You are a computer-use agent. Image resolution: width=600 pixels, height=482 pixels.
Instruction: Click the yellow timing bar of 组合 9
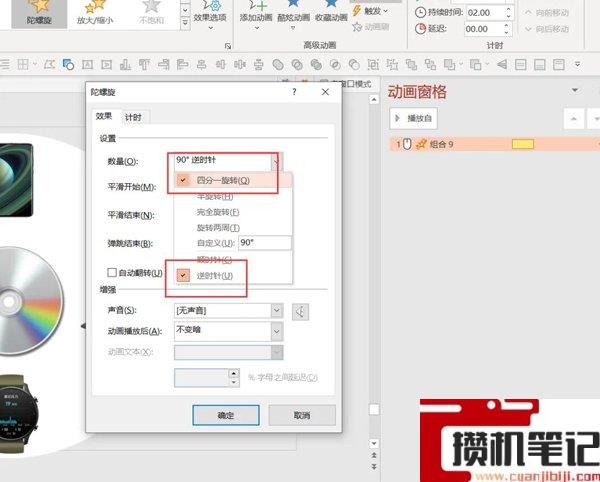click(523, 144)
